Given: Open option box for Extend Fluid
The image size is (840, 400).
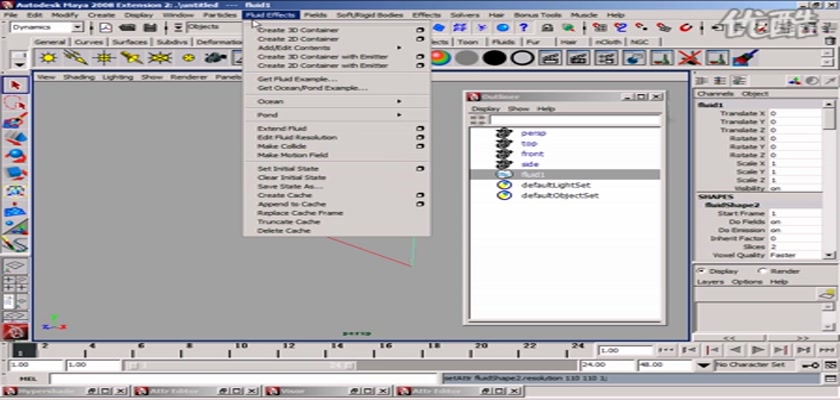Looking at the screenshot, I should [x=420, y=129].
